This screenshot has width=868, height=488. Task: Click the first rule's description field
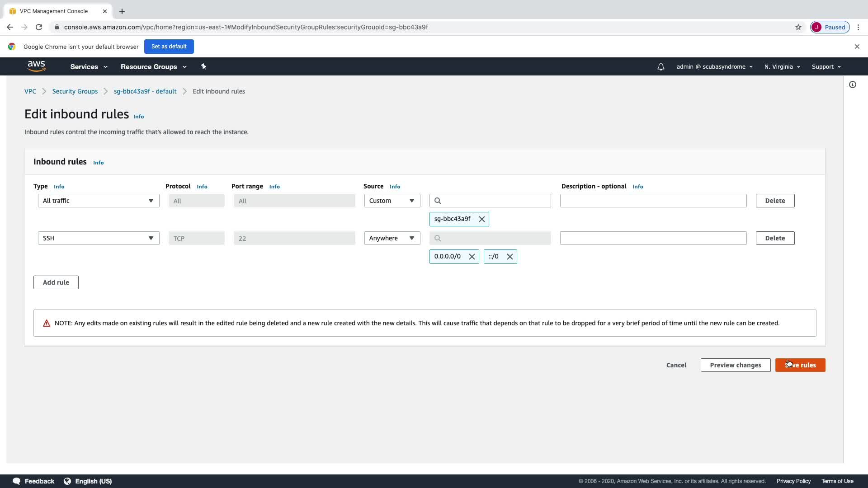click(x=653, y=201)
